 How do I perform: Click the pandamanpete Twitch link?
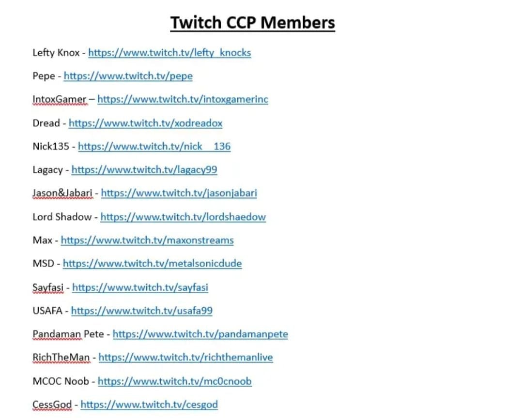coord(200,334)
